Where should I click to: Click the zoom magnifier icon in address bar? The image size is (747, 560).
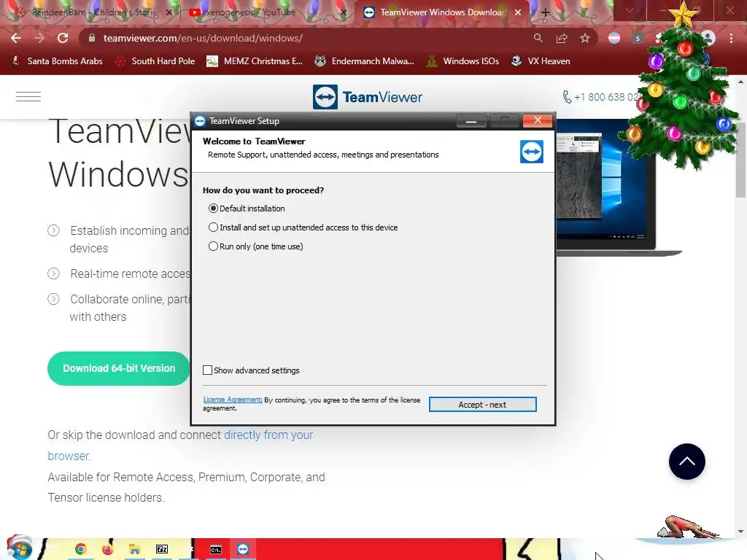click(538, 38)
